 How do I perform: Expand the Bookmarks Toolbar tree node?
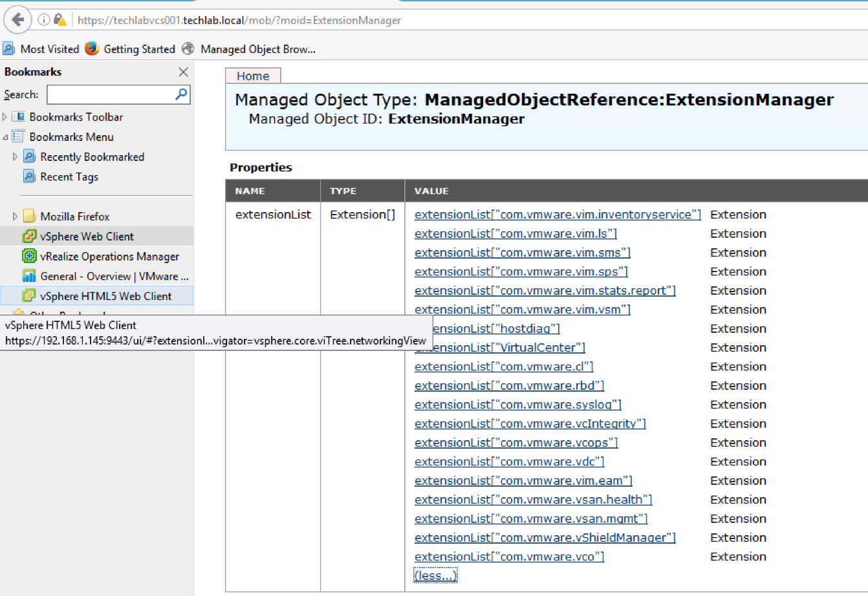tap(5, 117)
